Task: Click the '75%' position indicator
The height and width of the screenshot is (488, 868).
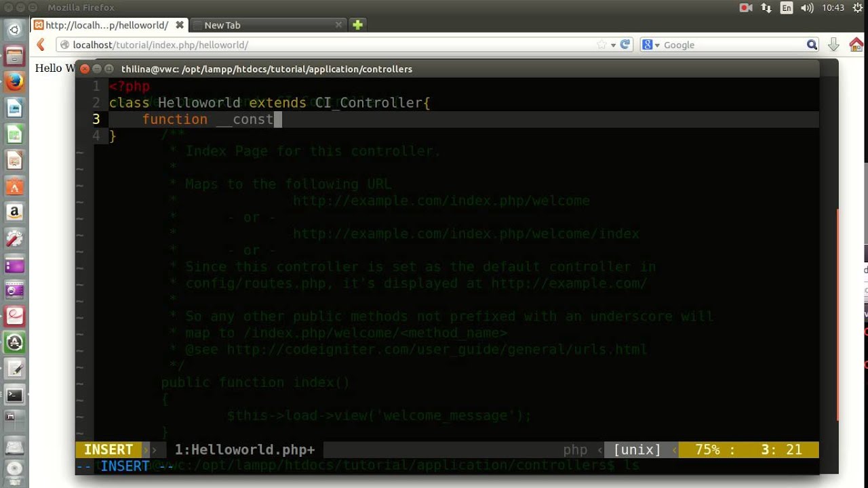Action: 707,449
